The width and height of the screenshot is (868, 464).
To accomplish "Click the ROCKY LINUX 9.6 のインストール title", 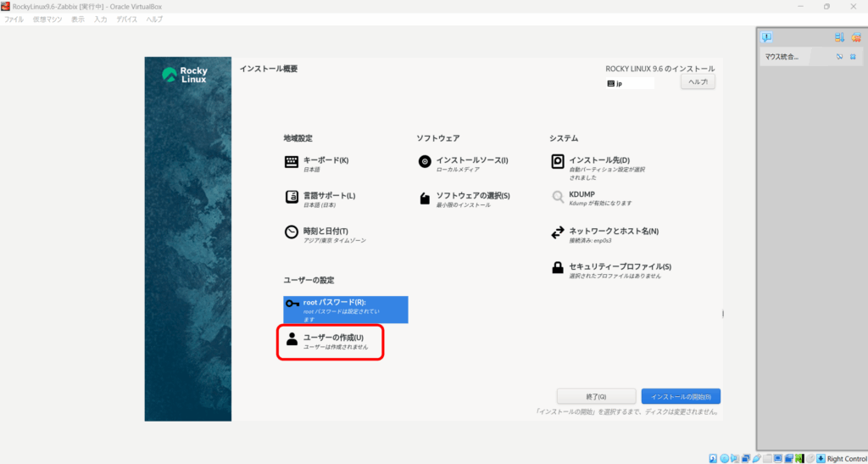I will pyautogui.click(x=659, y=69).
